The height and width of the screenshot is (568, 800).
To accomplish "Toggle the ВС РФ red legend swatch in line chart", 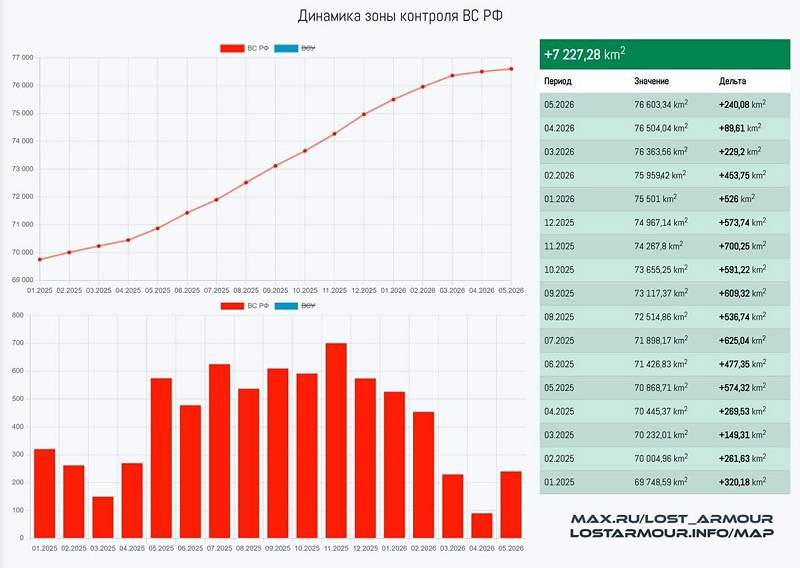I will pos(232,48).
